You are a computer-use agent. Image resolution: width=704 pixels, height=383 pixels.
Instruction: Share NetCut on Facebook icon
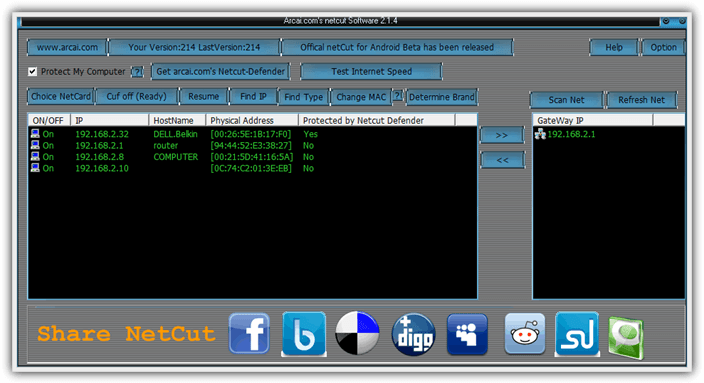pos(249,334)
